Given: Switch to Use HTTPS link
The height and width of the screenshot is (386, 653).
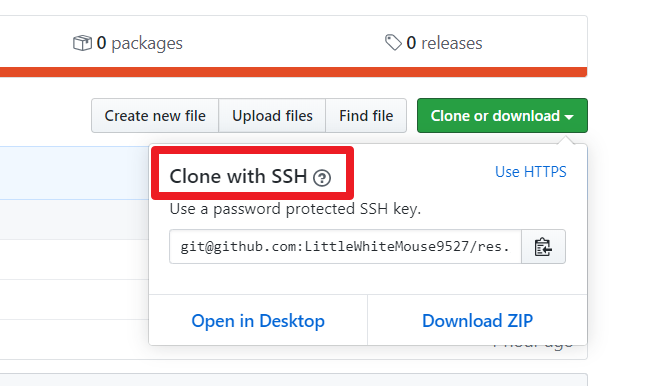Looking at the screenshot, I should 531,172.
